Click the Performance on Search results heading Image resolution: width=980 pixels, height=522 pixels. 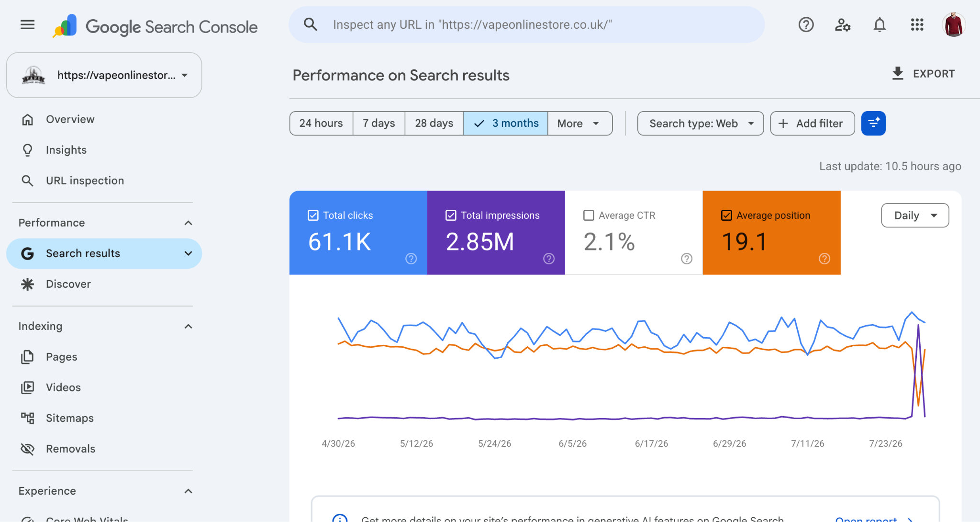(x=401, y=75)
